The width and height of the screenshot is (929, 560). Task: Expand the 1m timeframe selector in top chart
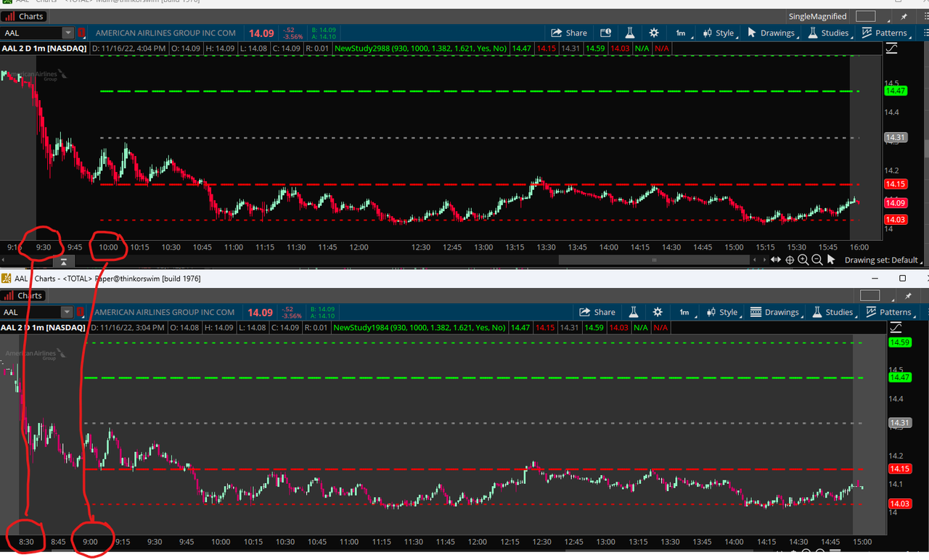682,33
